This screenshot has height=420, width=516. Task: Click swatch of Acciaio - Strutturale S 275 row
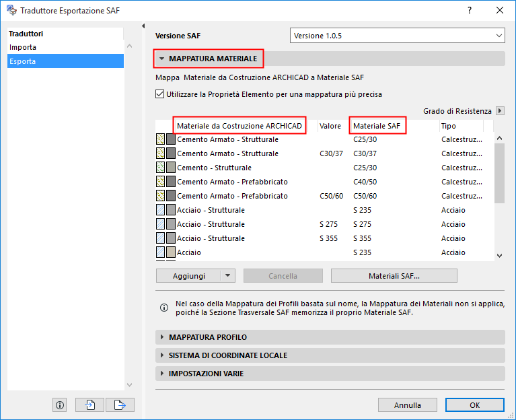(170, 224)
